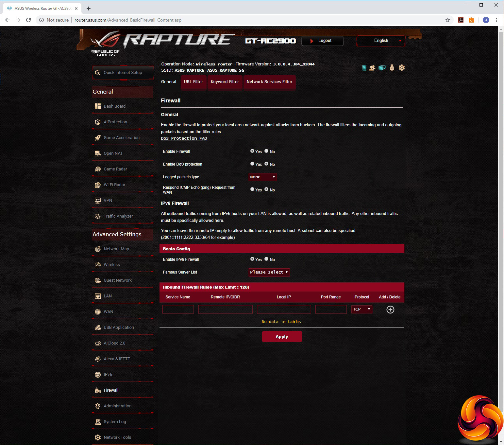Switch to the General firewall tab
This screenshot has height=445, width=504.
169,82
